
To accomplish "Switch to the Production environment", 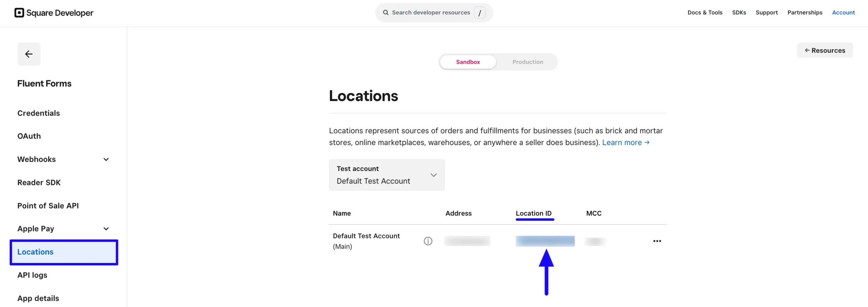I will click(x=528, y=62).
